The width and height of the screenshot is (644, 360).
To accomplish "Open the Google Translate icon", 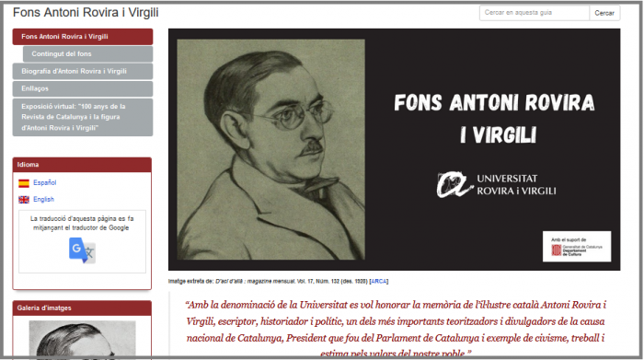I will (82, 250).
